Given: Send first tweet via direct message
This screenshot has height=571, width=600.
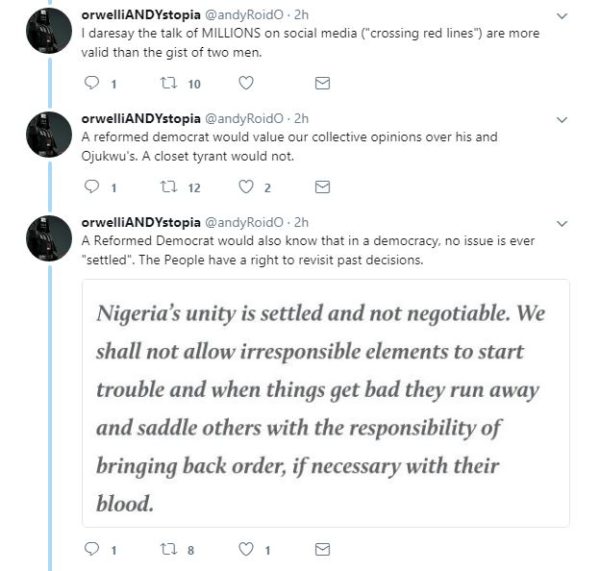Looking at the screenshot, I should 322,82.
